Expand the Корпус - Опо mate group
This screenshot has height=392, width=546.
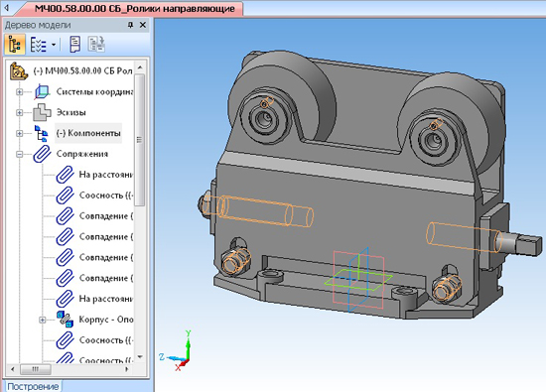[43, 320]
